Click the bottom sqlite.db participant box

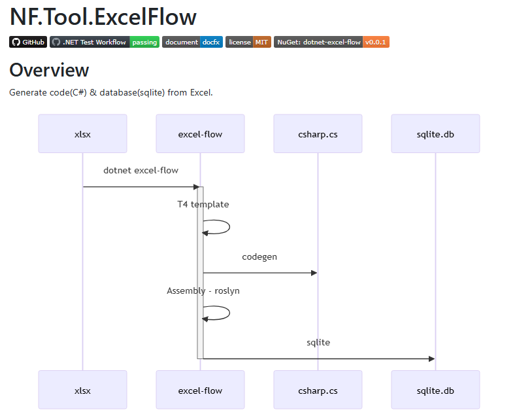point(435,390)
